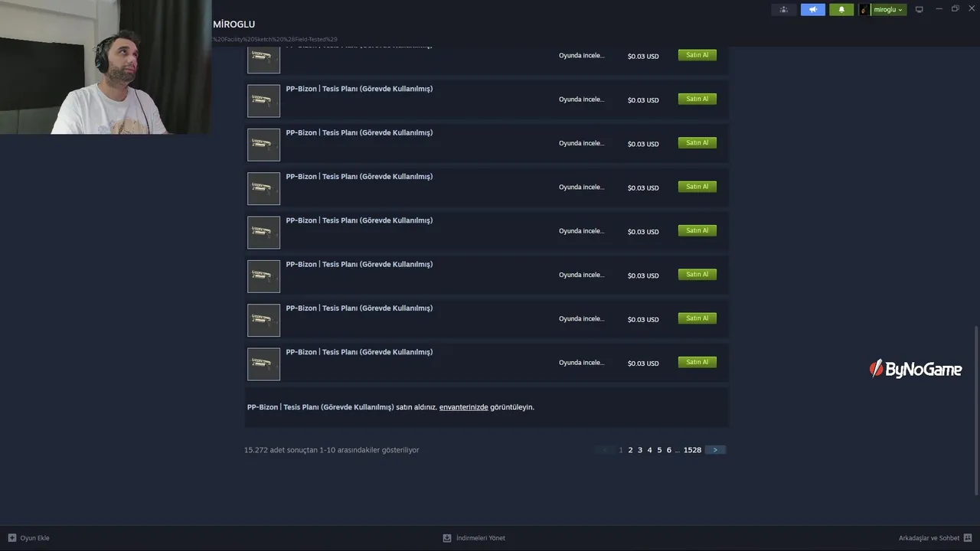Go to results page 6
The height and width of the screenshot is (551, 980).
click(668, 450)
